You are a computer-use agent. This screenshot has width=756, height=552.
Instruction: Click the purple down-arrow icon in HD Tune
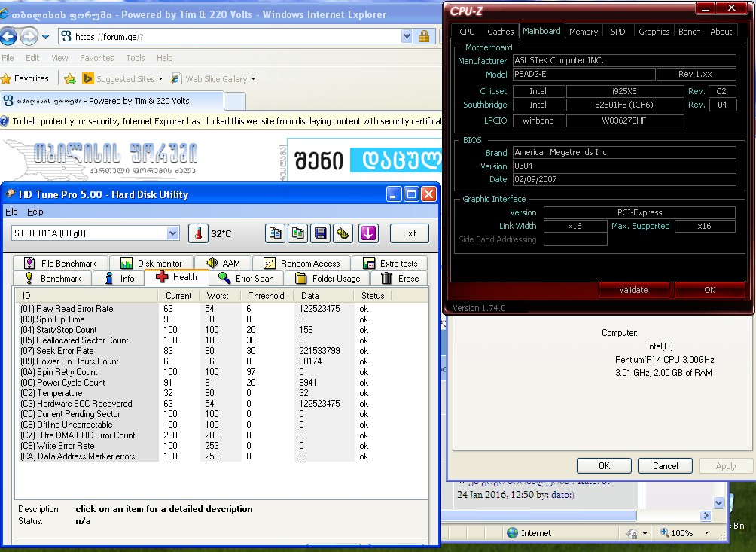pyautogui.click(x=367, y=233)
